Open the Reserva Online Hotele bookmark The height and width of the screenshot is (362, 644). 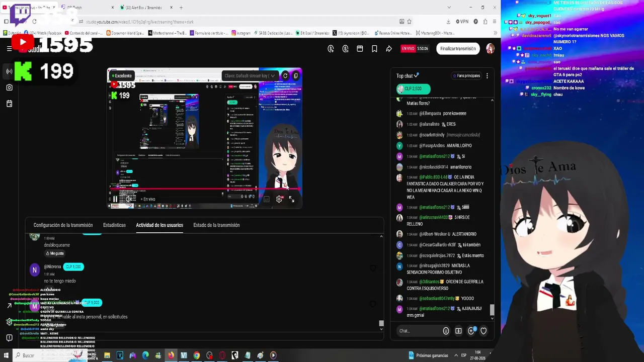394,33
